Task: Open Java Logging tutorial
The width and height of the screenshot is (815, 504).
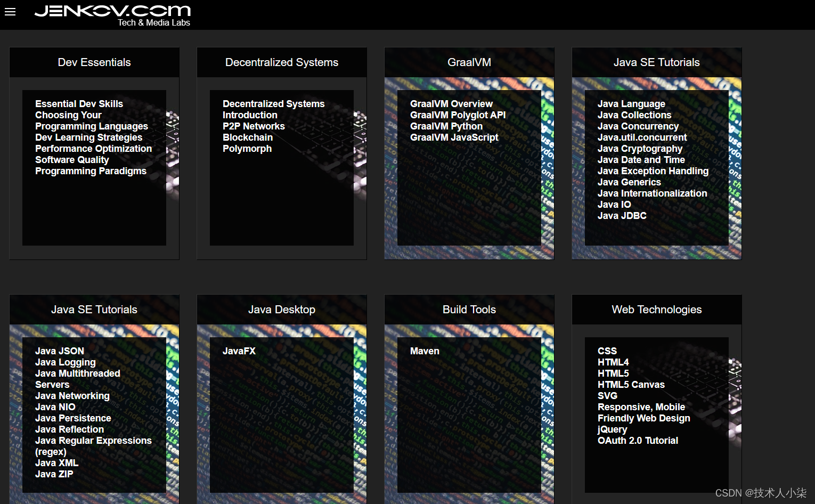Action: coord(66,362)
